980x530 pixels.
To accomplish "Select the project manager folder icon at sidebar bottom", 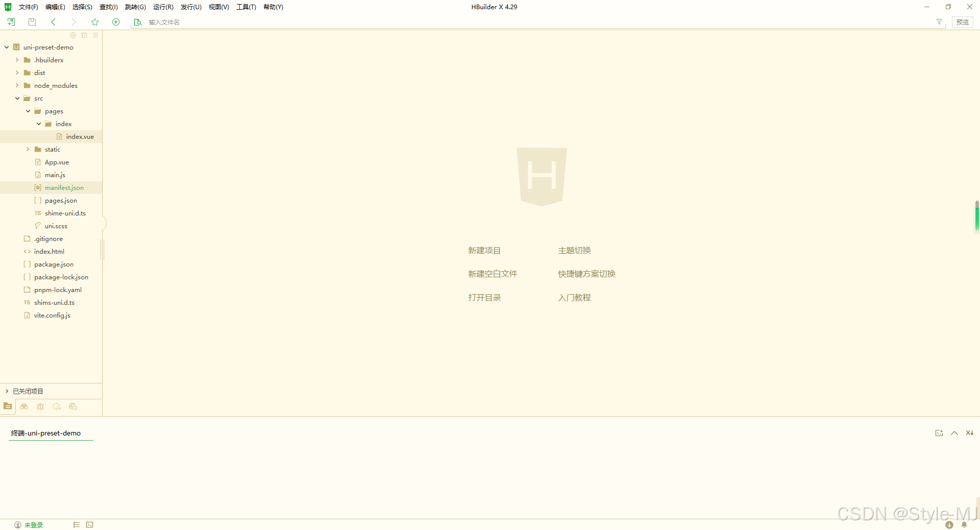I will 8,406.
